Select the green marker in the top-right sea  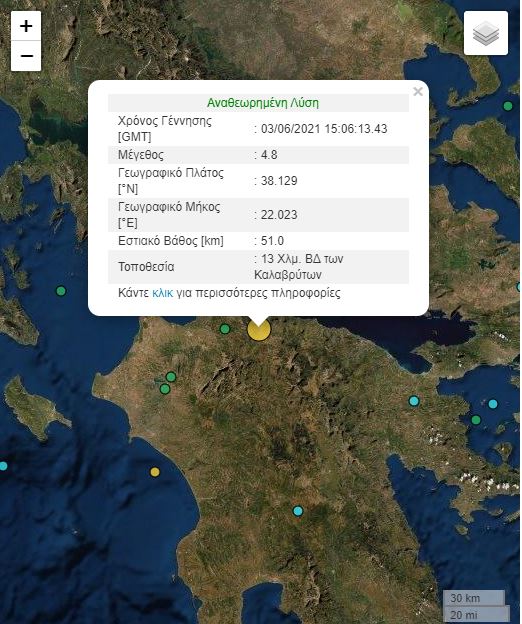point(508,106)
